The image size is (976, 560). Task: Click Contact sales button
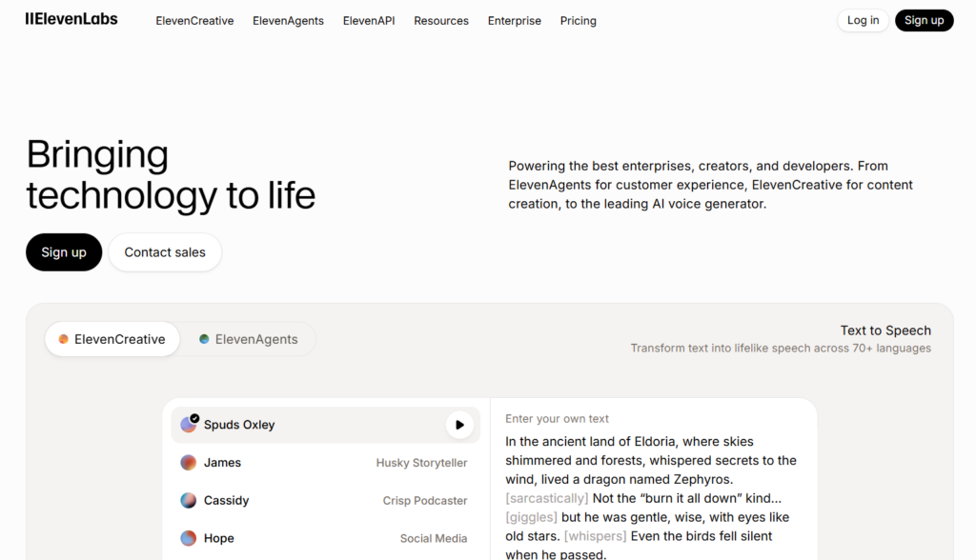165,252
